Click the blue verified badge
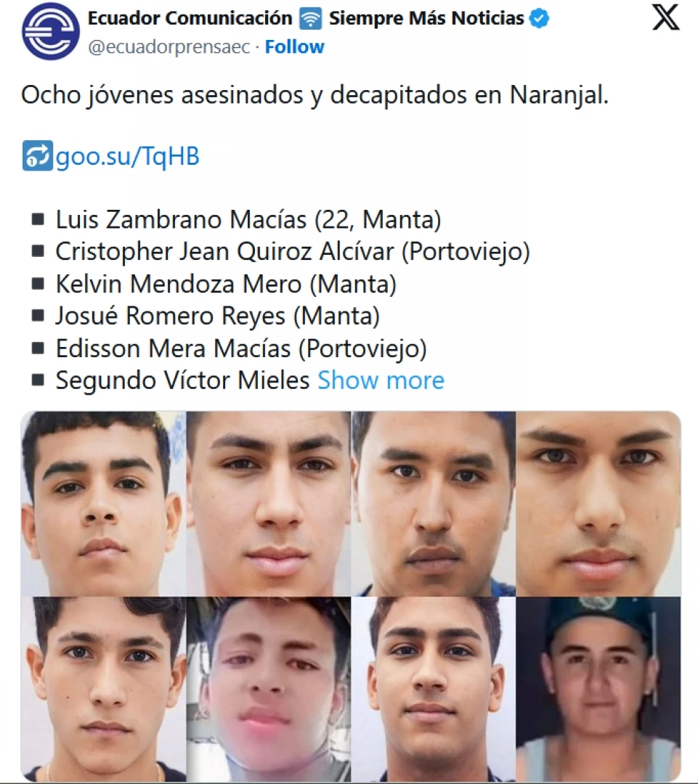 click(x=540, y=18)
